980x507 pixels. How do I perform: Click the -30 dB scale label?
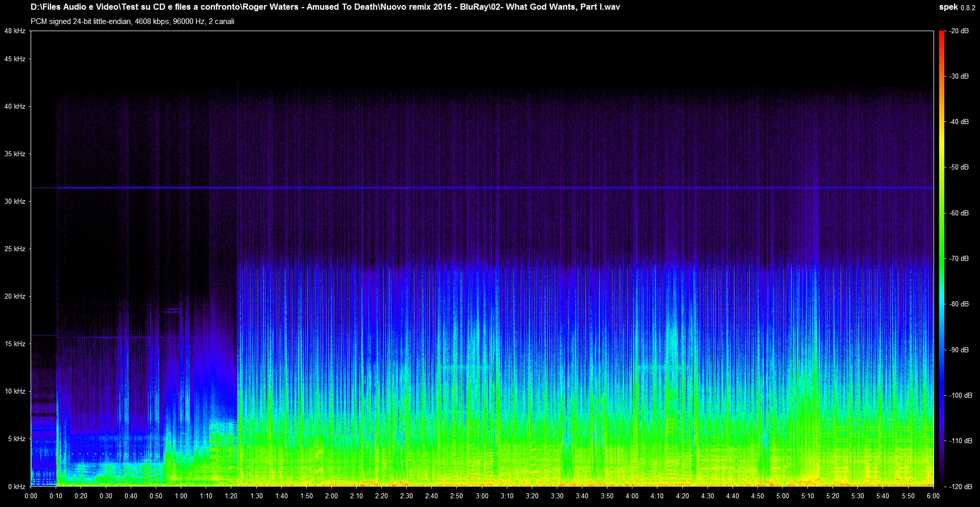[958, 77]
